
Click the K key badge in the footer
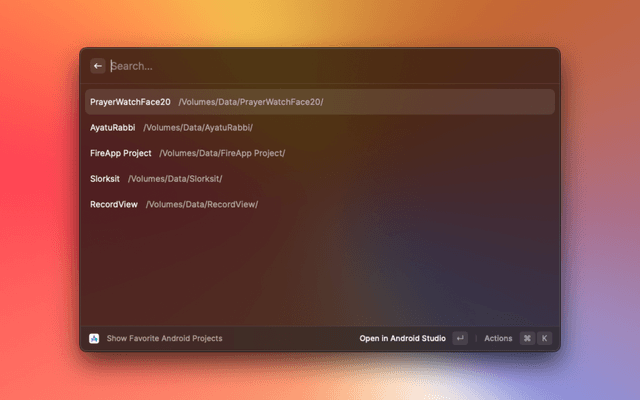(545, 338)
